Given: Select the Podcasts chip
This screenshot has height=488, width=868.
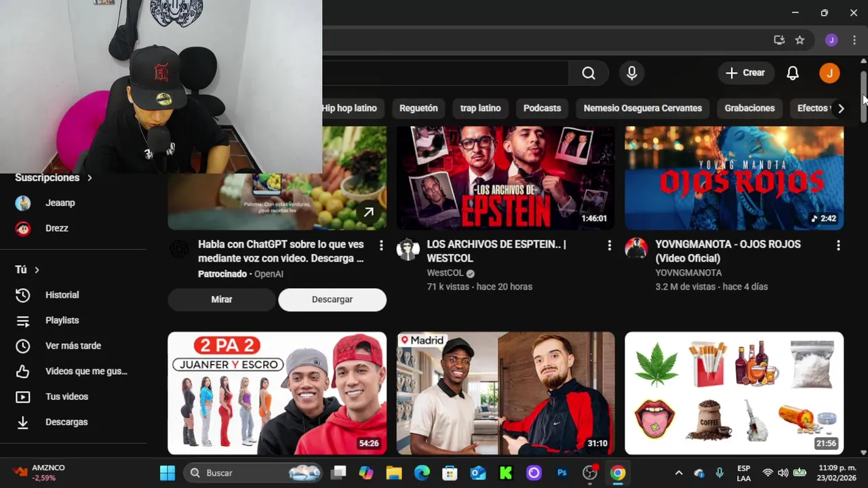Looking at the screenshot, I should tap(542, 108).
